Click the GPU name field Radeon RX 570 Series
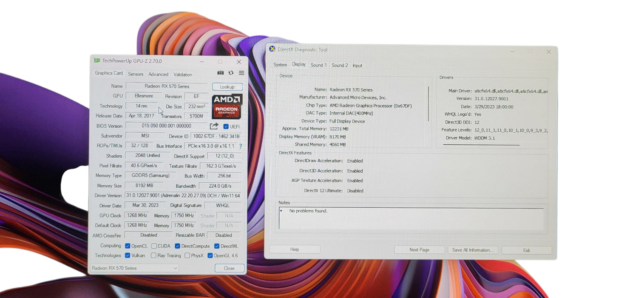Image resolution: width=644 pixels, height=298 pixels. coord(167,86)
